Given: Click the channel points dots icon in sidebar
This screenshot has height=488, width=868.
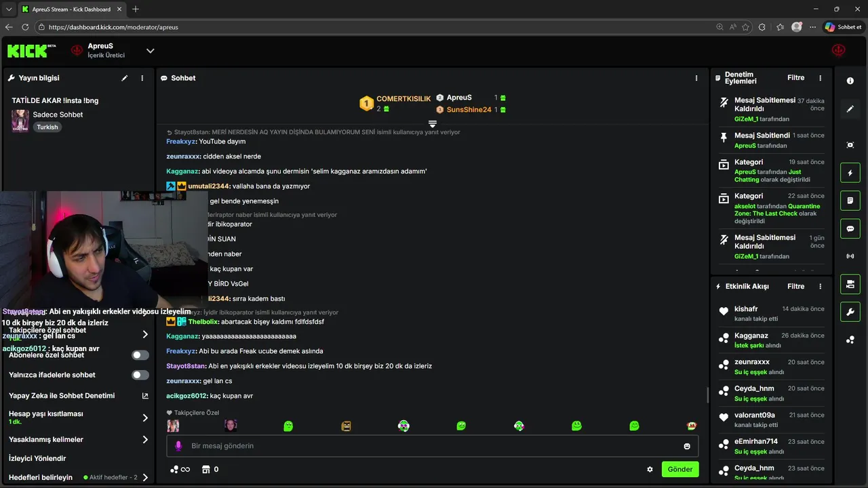Looking at the screenshot, I should pos(850,340).
